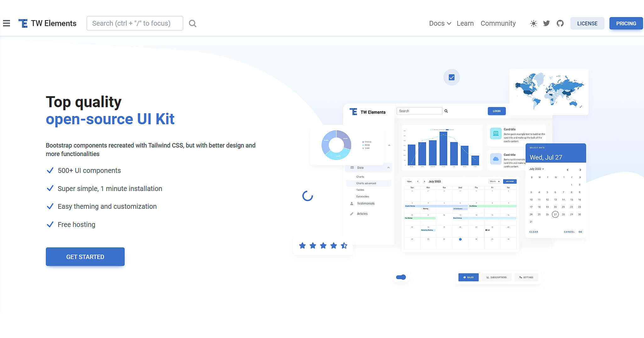The height and width of the screenshot is (338, 644).
Task: Click the Testimonials person icon
Action: point(352,203)
